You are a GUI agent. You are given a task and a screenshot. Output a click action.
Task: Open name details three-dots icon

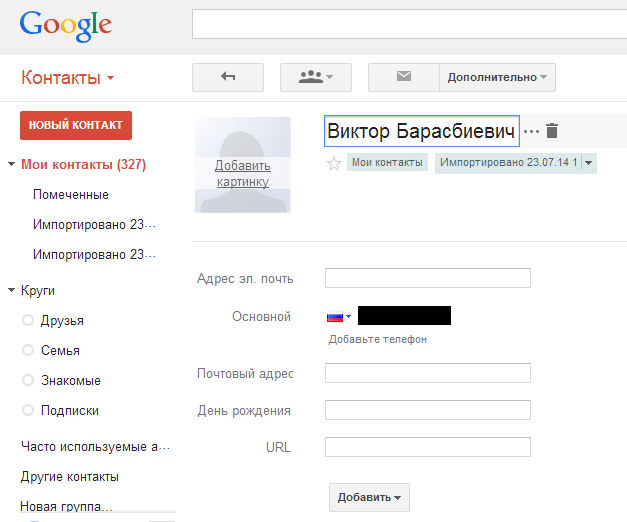click(x=531, y=131)
